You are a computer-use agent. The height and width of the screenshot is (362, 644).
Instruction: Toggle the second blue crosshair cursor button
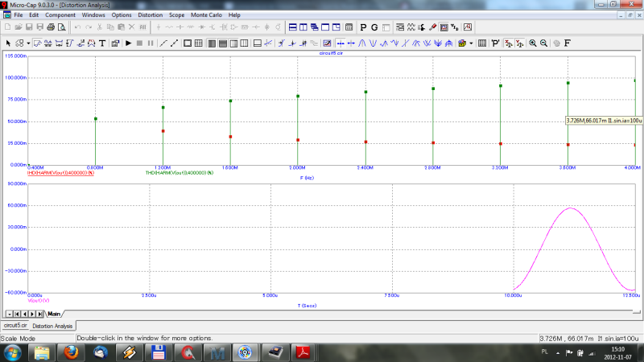coord(351,43)
